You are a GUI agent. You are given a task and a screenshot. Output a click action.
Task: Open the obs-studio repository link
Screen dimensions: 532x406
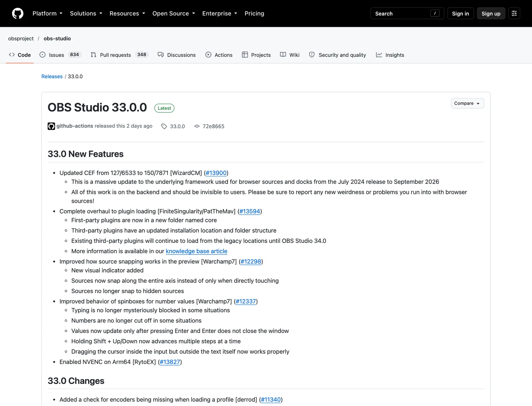[x=57, y=39]
